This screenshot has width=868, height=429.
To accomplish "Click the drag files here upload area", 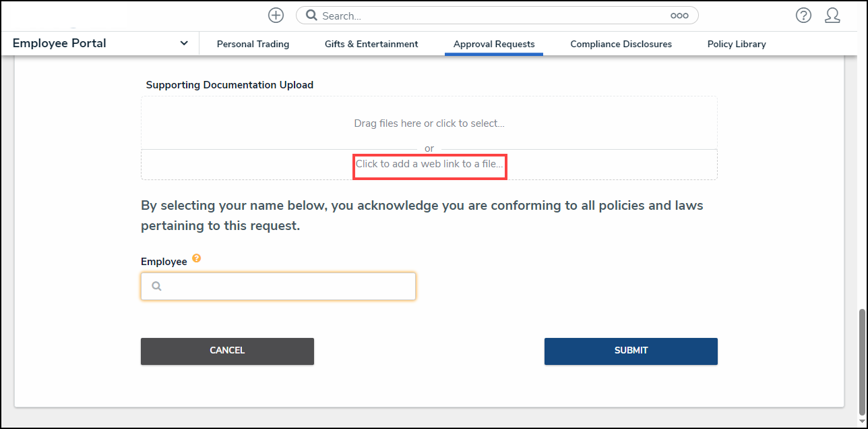I will pos(429,123).
